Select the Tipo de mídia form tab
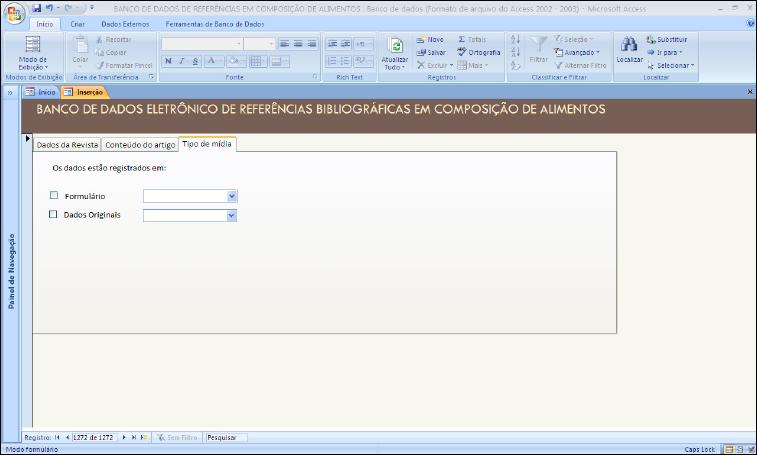This screenshot has width=757, height=455. (207, 144)
